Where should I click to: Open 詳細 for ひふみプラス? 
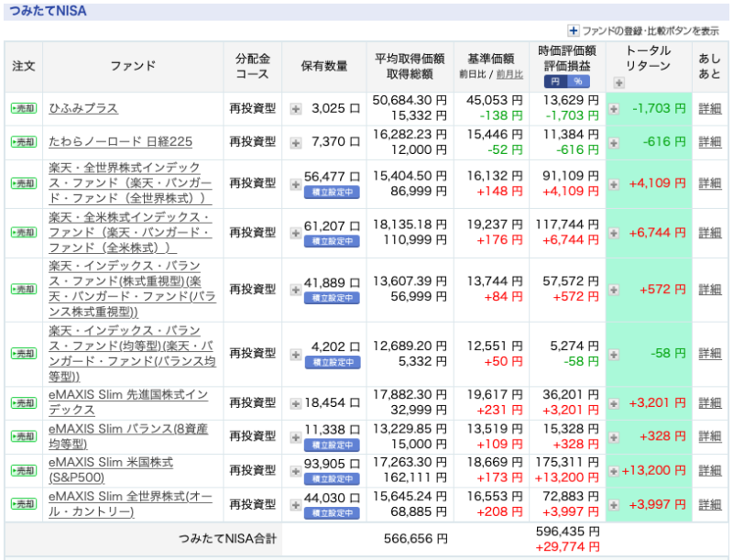[x=709, y=109]
